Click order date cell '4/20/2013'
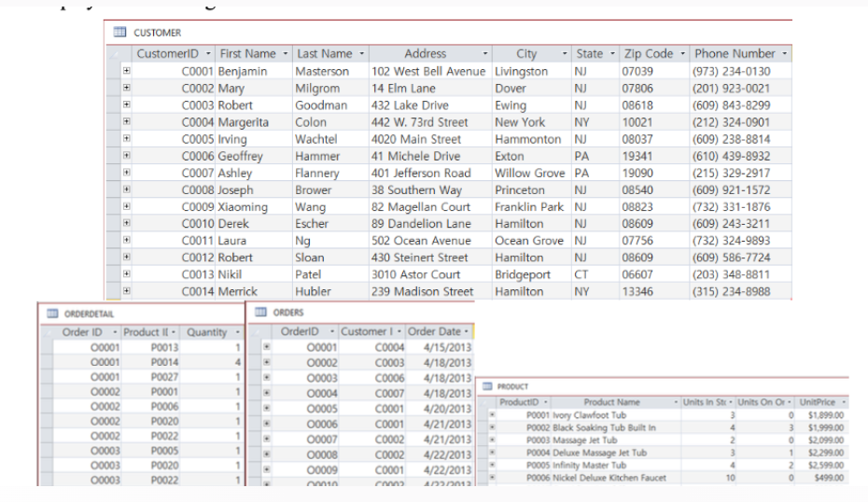The image size is (868, 502). 440,409
